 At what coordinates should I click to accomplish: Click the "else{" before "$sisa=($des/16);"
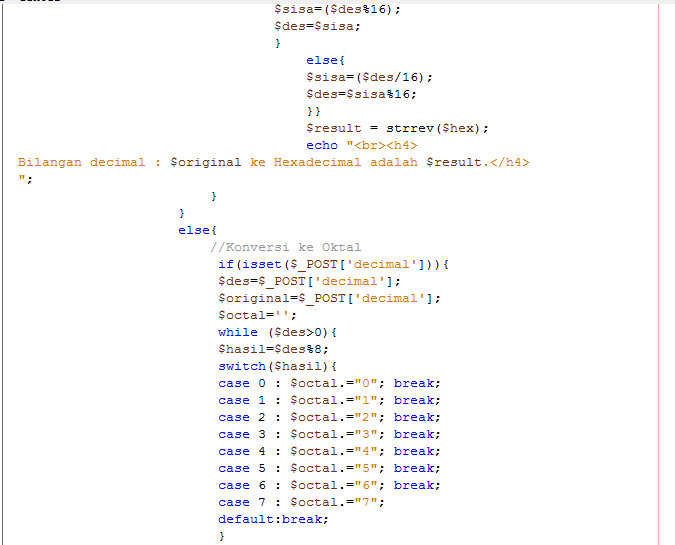pos(325,60)
